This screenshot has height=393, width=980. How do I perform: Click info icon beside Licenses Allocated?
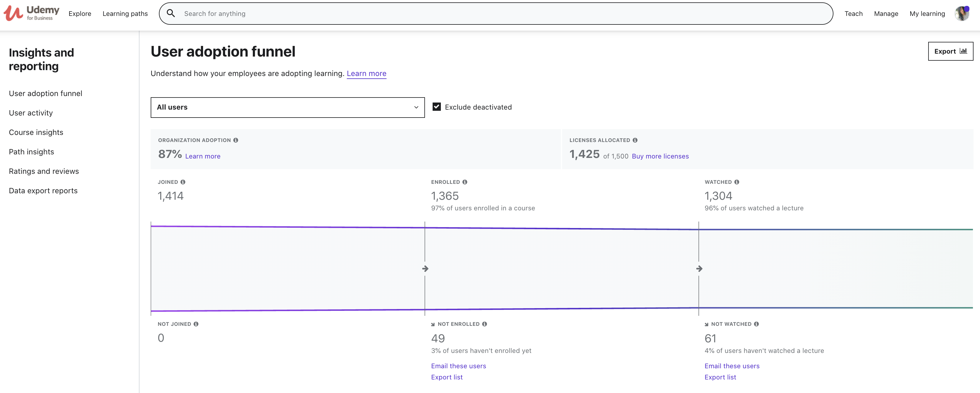pos(635,140)
